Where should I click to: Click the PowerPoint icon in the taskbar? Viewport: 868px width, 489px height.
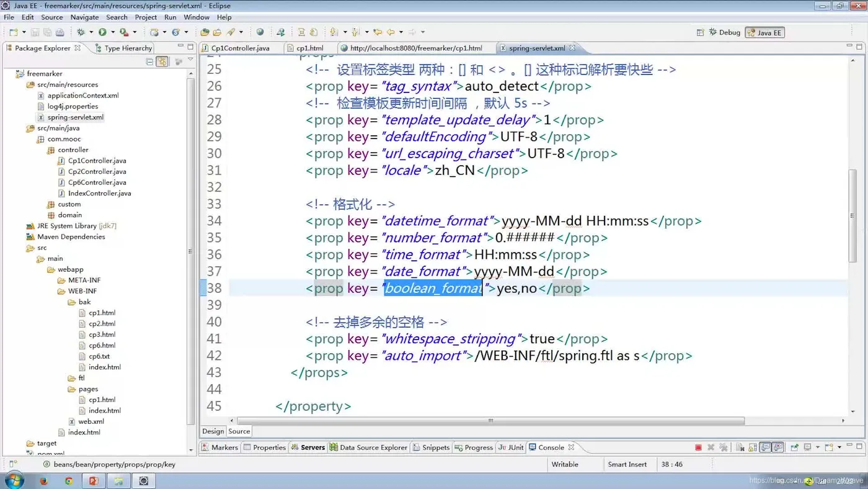coord(94,481)
